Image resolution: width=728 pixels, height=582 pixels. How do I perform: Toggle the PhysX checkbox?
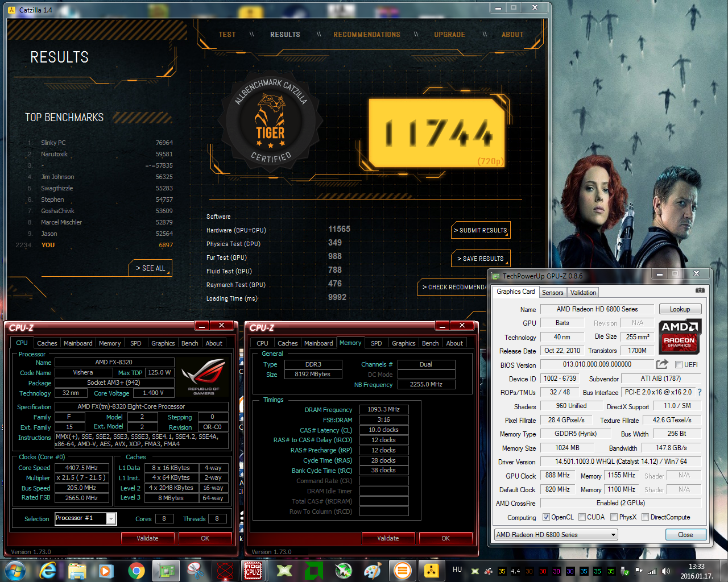614,517
